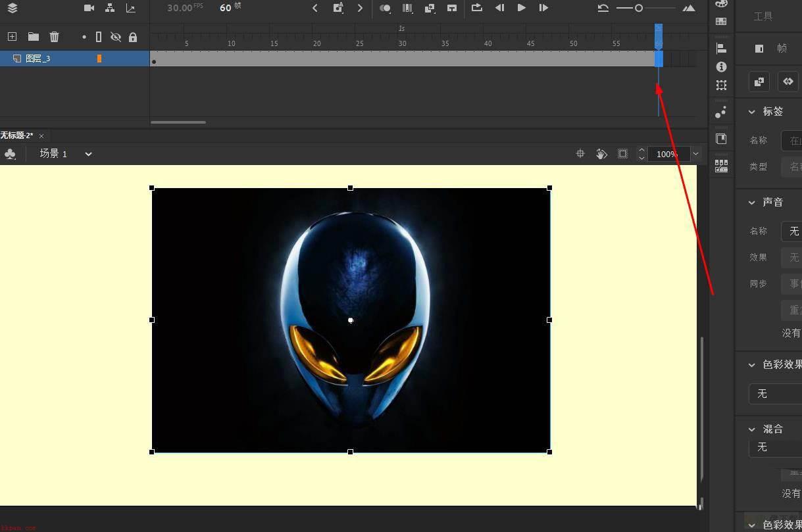Close the 无标题-2* document tab
The image size is (802, 532).
pos(41,136)
